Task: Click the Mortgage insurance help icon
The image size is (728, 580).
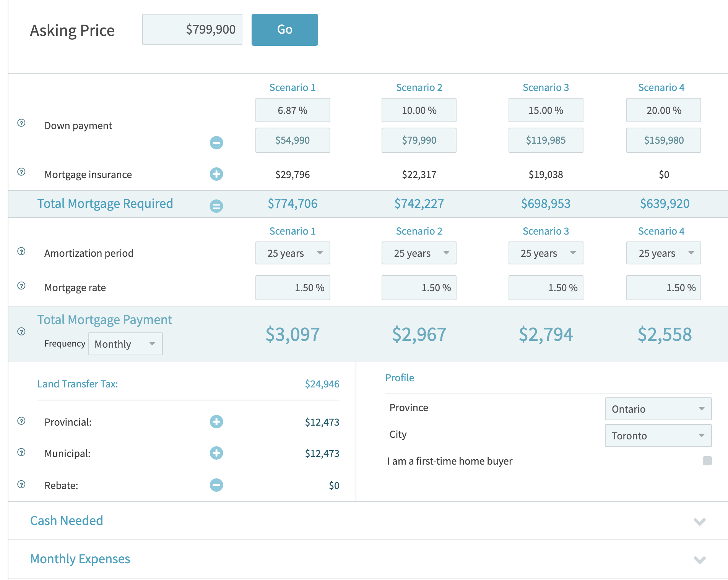Action: click(x=21, y=172)
